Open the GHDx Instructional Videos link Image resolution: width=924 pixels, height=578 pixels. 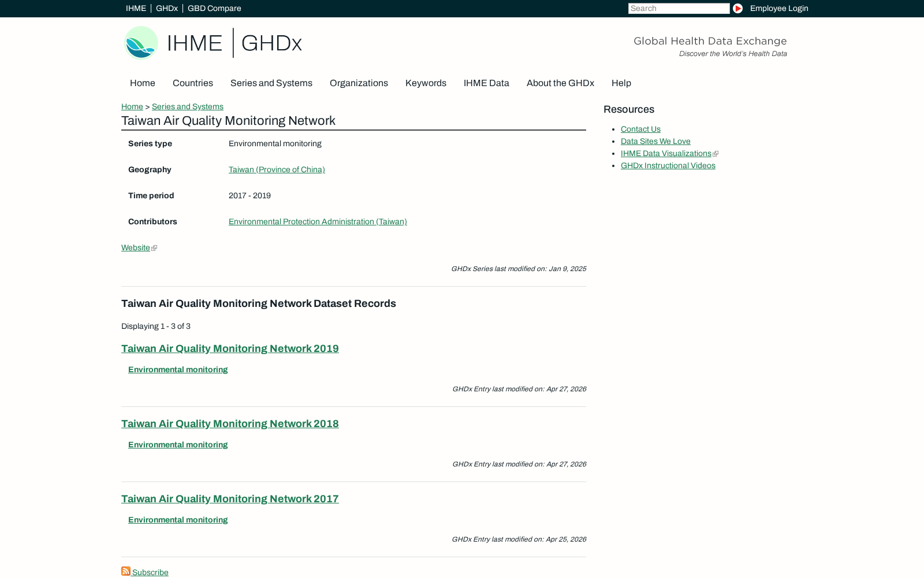pos(668,165)
